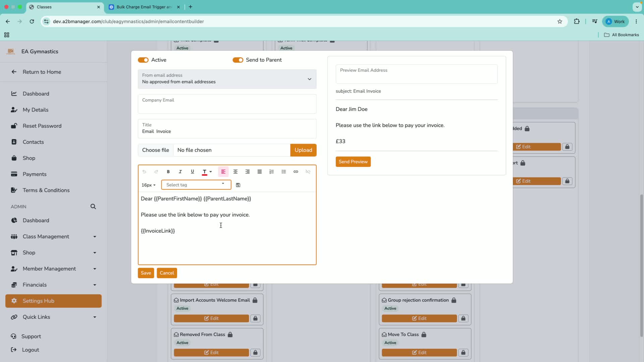Click the Send Preview button
This screenshot has width=644, height=362.
tap(353, 162)
